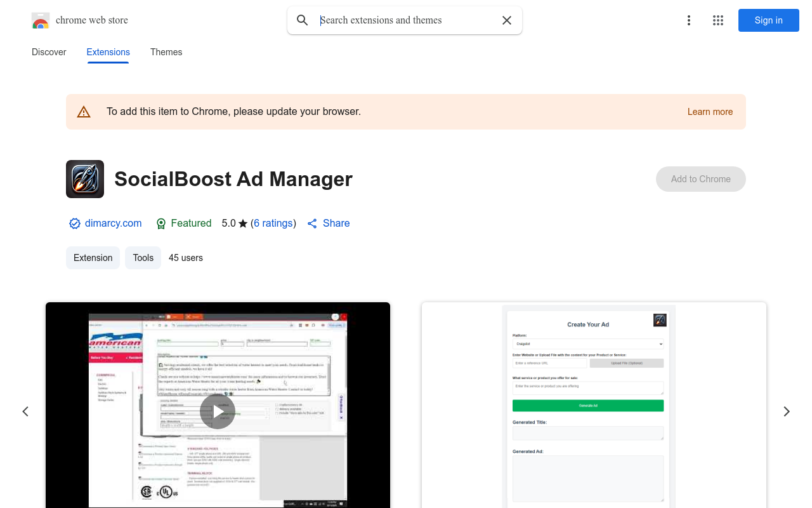
Task: Follow the Learn more link
Action: coord(710,112)
